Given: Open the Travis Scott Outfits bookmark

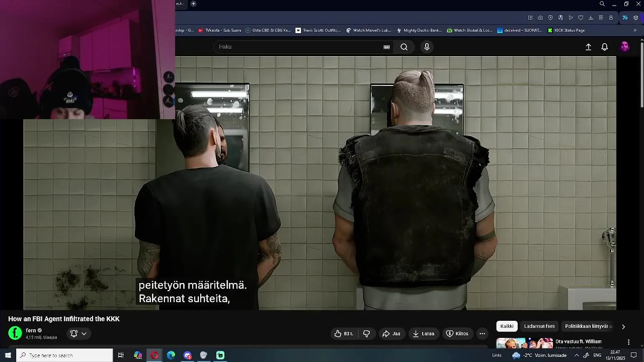Looking at the screenshot, I should pos(318,30).
